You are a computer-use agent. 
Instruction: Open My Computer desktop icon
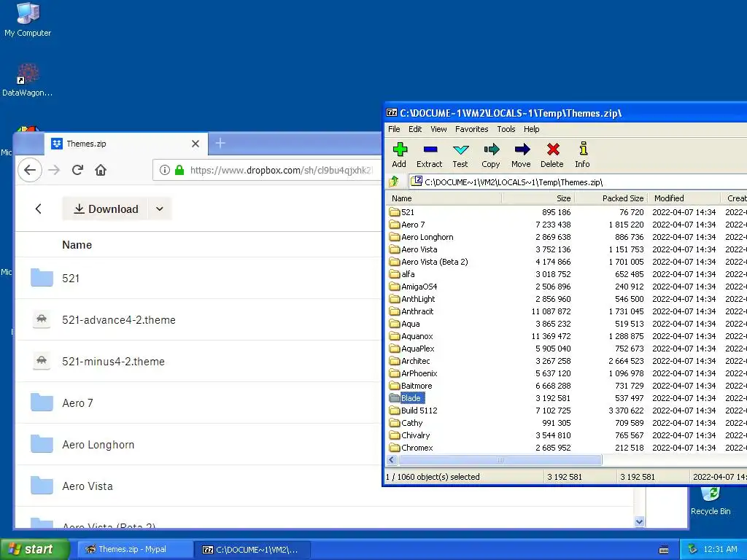tap(28, 20)
